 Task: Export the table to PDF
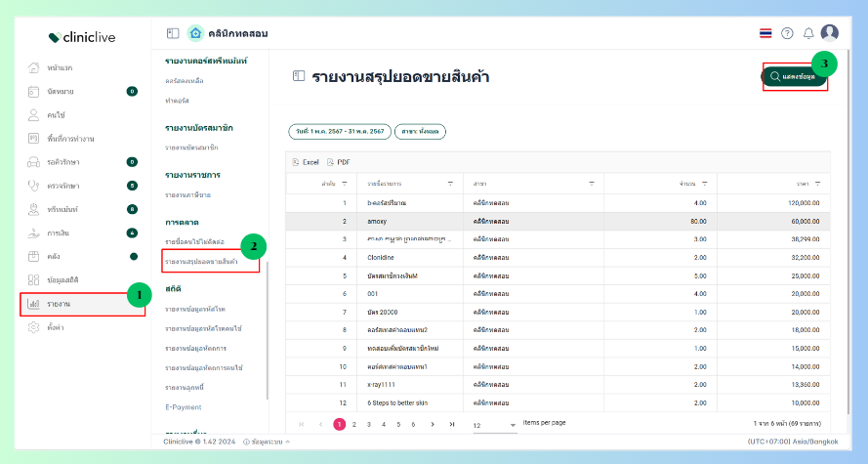click(x=338, y=162)
